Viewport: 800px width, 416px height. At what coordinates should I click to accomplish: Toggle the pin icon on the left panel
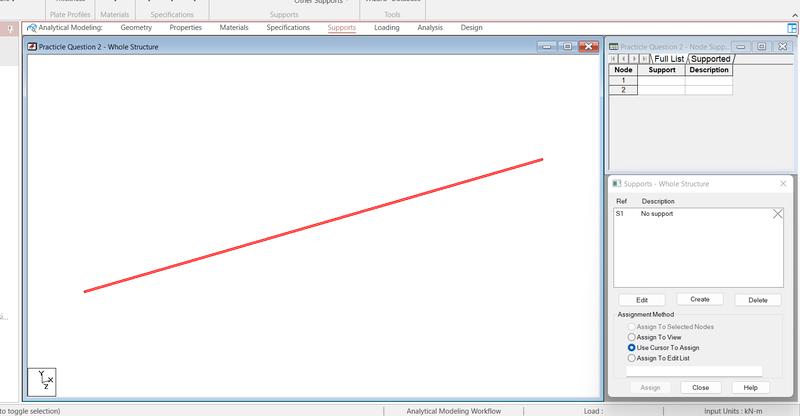pyautogui.click(x=10, y=29)
